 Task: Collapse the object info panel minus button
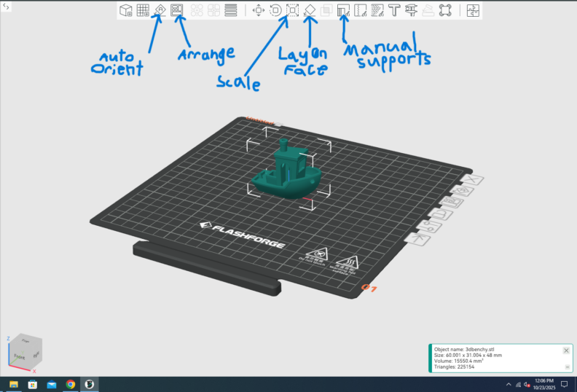(x=567, y=367)
